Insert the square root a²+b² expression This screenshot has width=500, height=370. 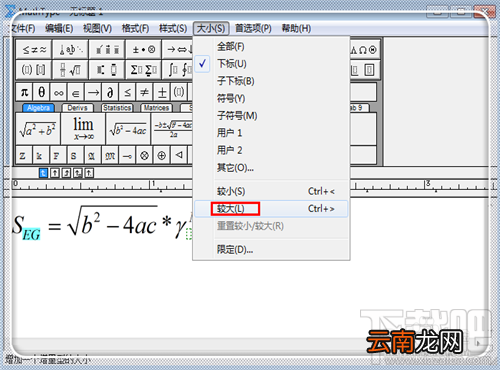[x=38, y=129]
